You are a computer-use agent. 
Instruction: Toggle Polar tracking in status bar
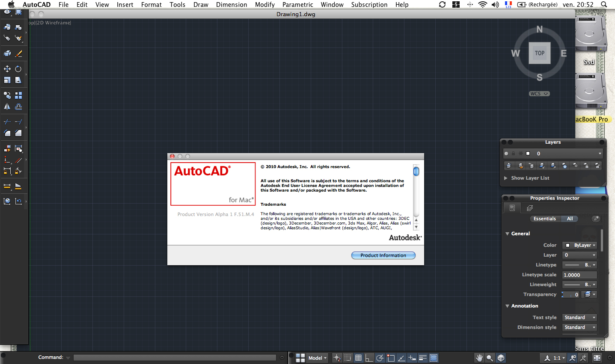380,358
